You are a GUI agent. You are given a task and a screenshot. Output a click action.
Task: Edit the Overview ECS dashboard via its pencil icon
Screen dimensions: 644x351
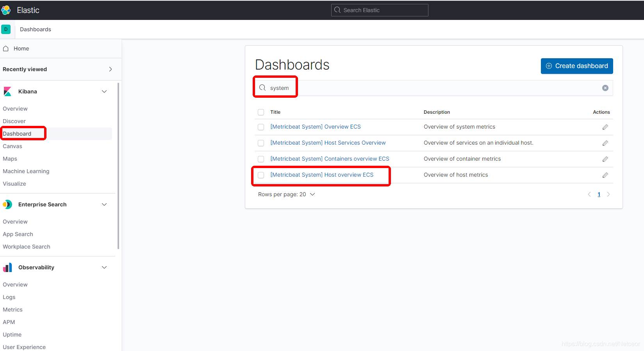[605, 127]
